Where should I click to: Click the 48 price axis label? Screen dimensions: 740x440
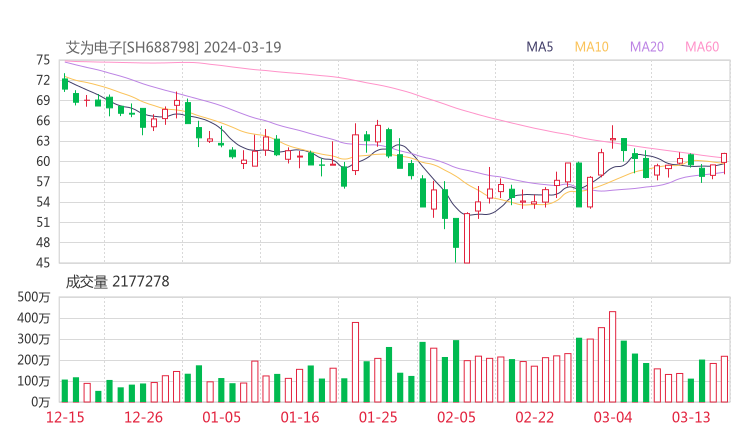43,243
